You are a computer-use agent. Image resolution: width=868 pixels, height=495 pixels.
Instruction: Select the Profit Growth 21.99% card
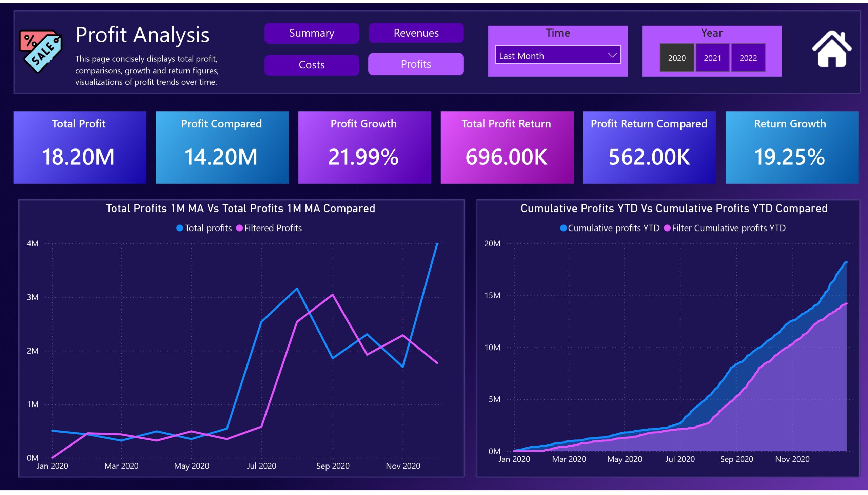pyautogui.click(x=364, y=147)
